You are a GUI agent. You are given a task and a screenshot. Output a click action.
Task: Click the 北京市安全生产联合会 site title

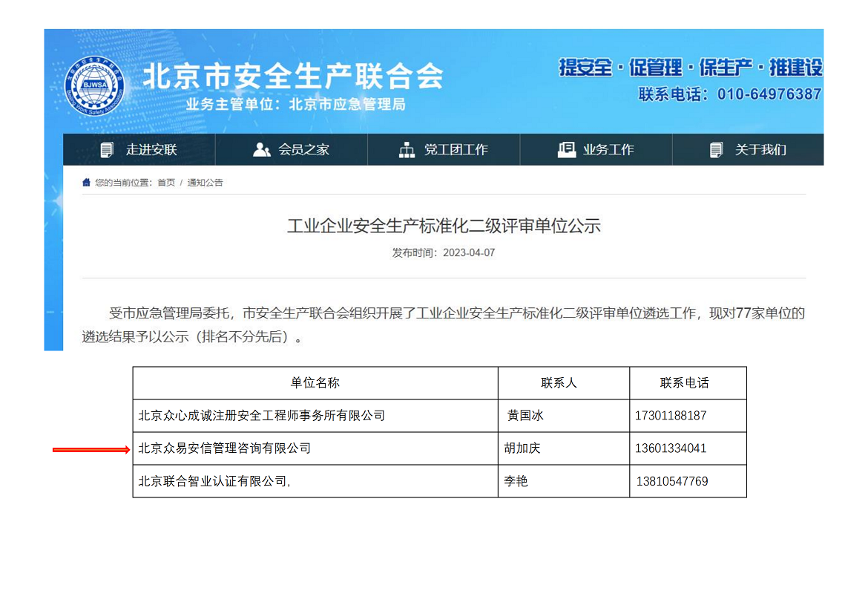[x=293, y=76]
